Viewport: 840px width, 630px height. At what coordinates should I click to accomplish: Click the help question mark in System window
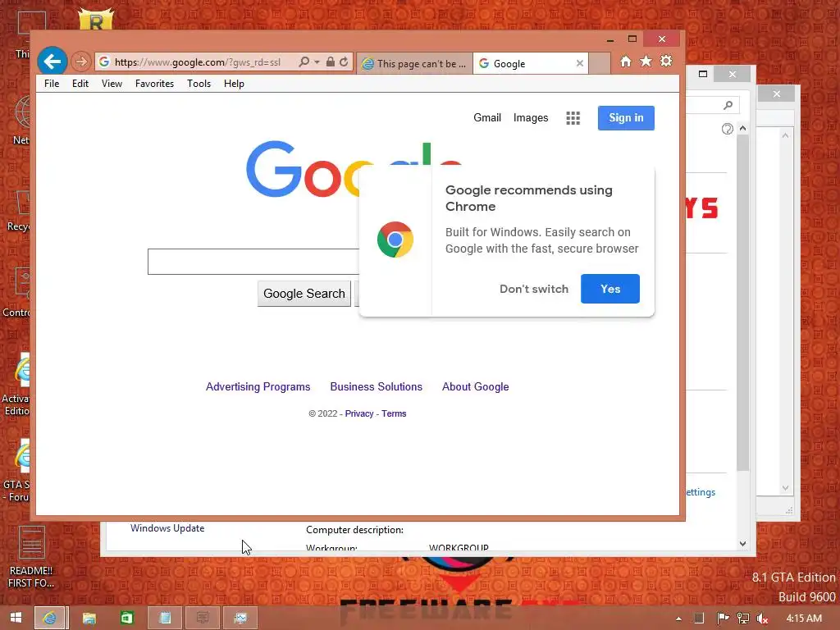[727, 129]
